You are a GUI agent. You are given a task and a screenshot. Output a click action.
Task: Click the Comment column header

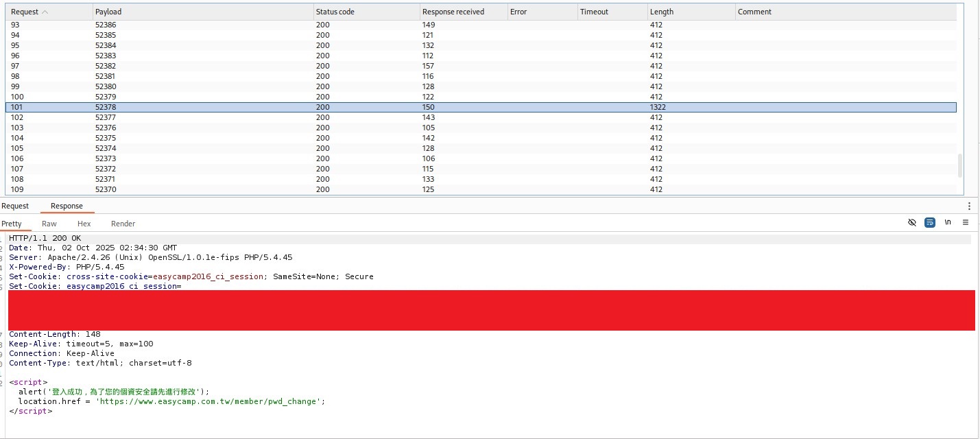coord(846,12)
